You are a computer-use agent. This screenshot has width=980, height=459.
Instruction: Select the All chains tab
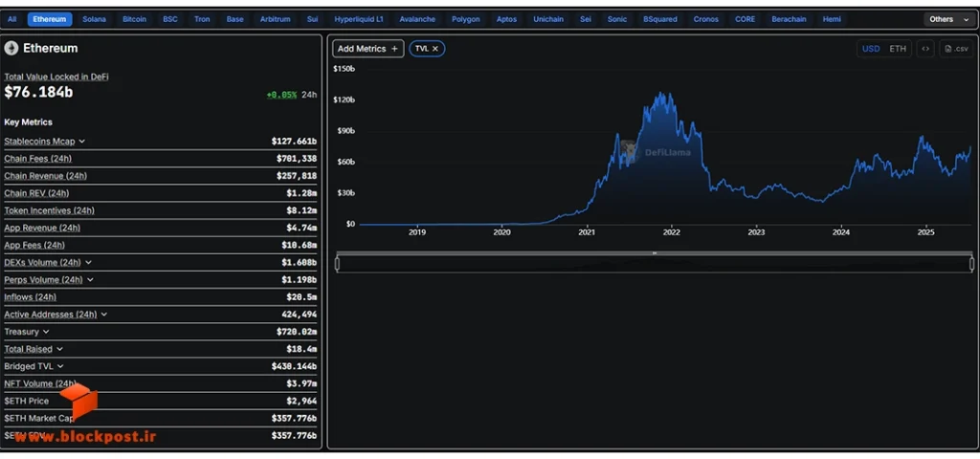coord(11,19)
